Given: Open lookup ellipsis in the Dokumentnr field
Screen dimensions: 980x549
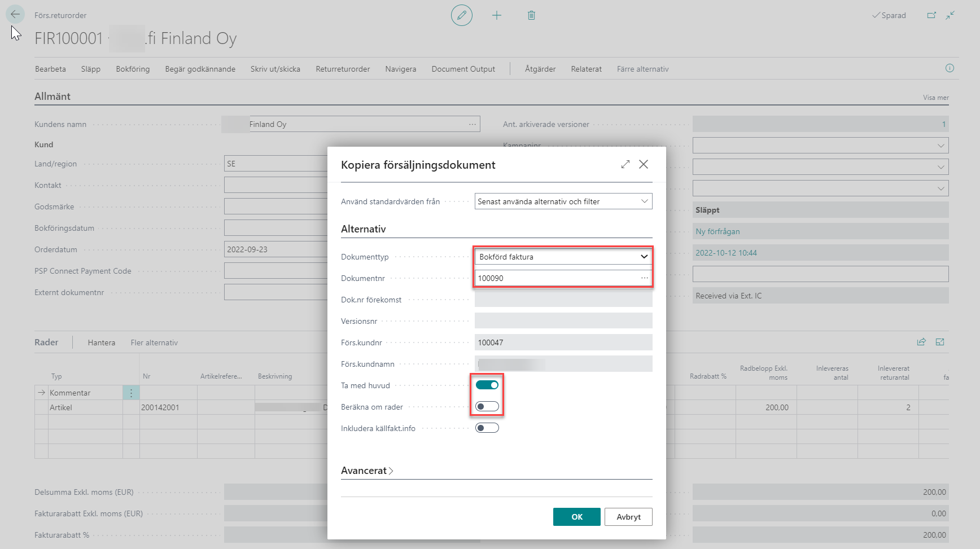Looking at the screenshot, I should click(x=644, y=278).
